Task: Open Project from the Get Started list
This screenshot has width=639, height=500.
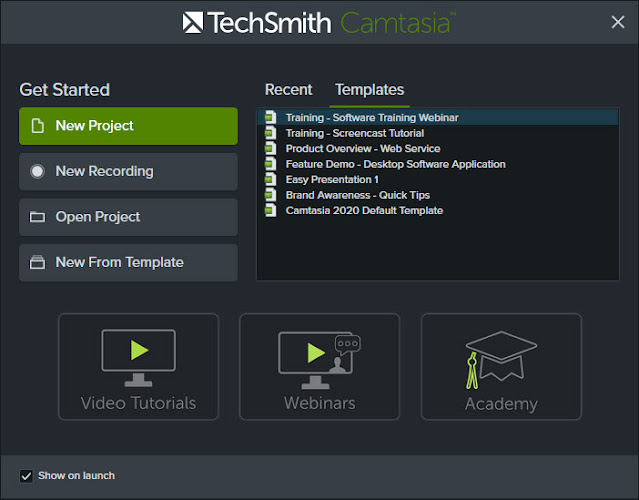Action: point(128,217)
